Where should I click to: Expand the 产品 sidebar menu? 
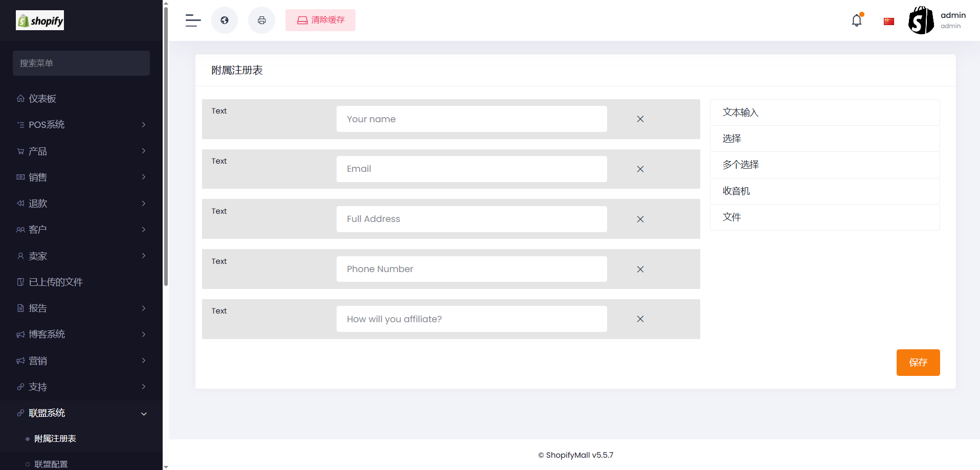[81, 151]
